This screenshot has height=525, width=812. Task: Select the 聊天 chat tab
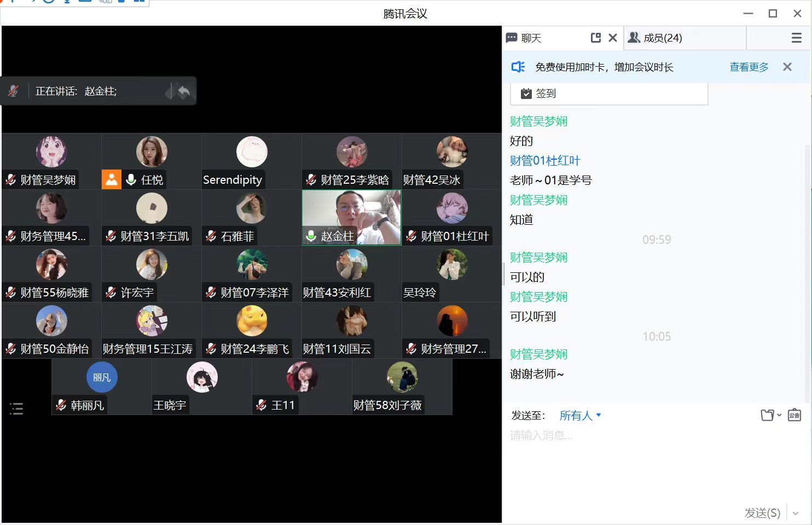[x=531, y=38]
